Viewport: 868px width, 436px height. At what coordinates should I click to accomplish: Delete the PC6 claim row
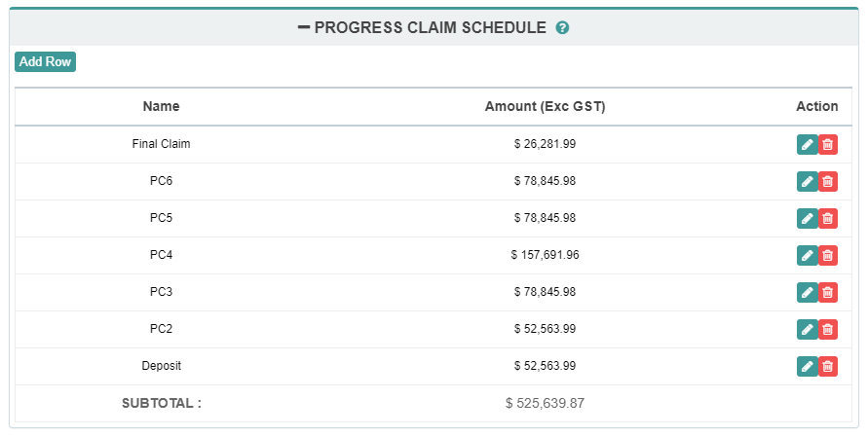tap(828, 181)
